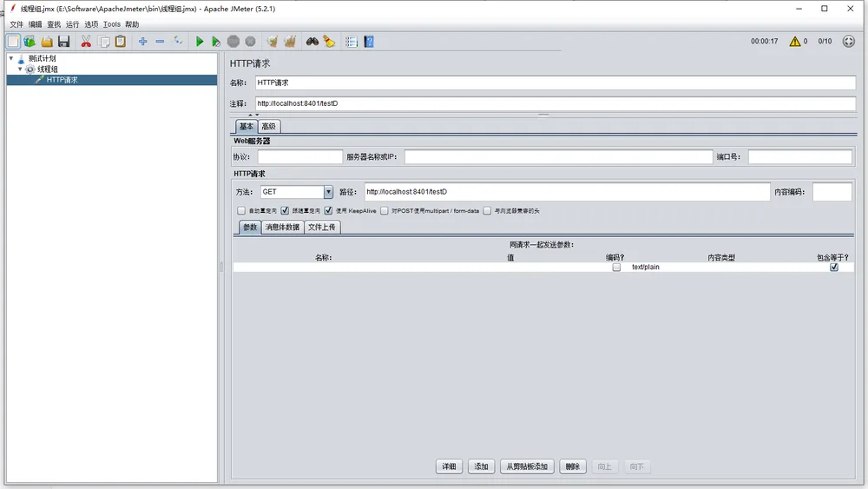This screenshot has height=489, width=868.
Task: Click the remote engine status icon at top right
Action: (x=849, y=41)
